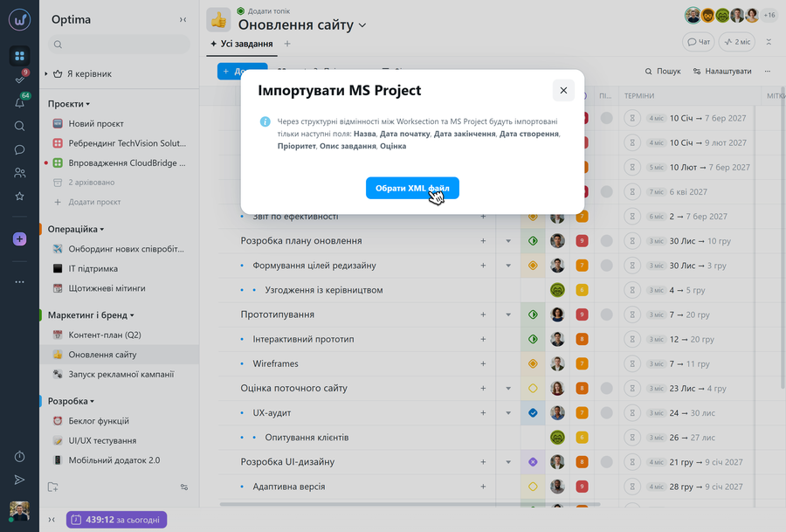Expand the Я керівник section
Viewport: 786px width, 532px height.
[46, 73]
